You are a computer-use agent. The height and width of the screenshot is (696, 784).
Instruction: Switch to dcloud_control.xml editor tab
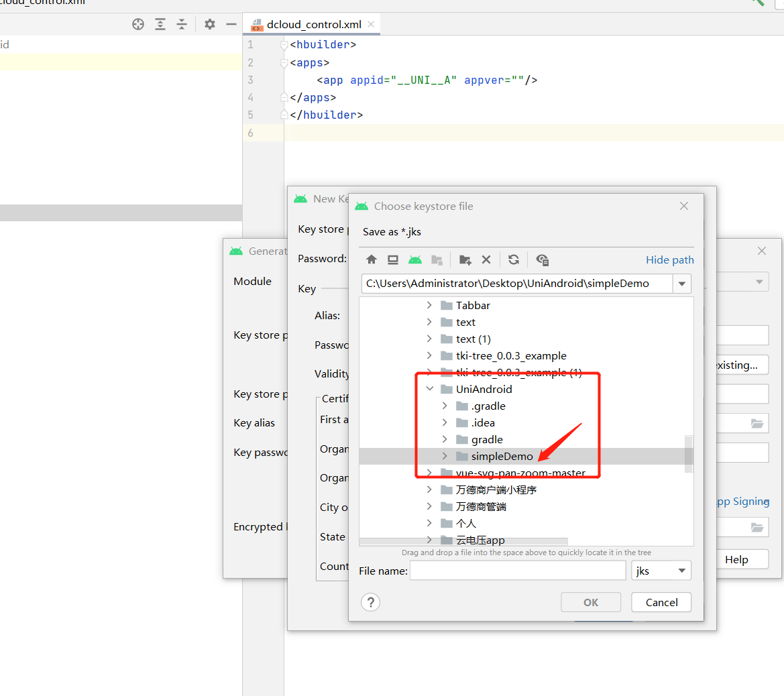pos(313,24)
